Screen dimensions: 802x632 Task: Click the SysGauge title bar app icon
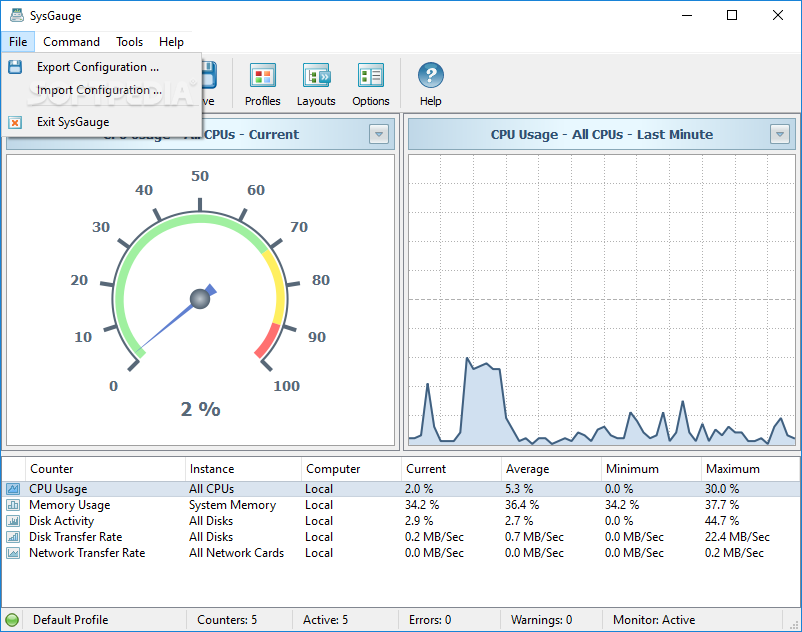tap(16, 15)
